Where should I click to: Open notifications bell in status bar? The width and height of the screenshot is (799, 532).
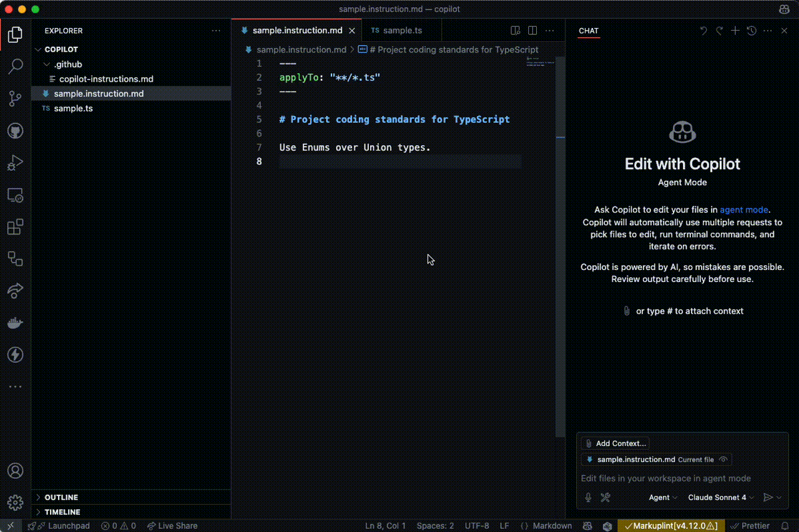(x=785, y=526)
